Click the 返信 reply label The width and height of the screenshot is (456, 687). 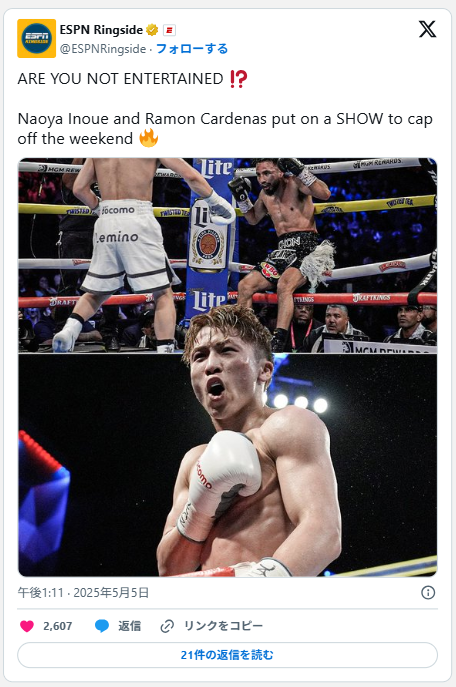pos(129,626)
